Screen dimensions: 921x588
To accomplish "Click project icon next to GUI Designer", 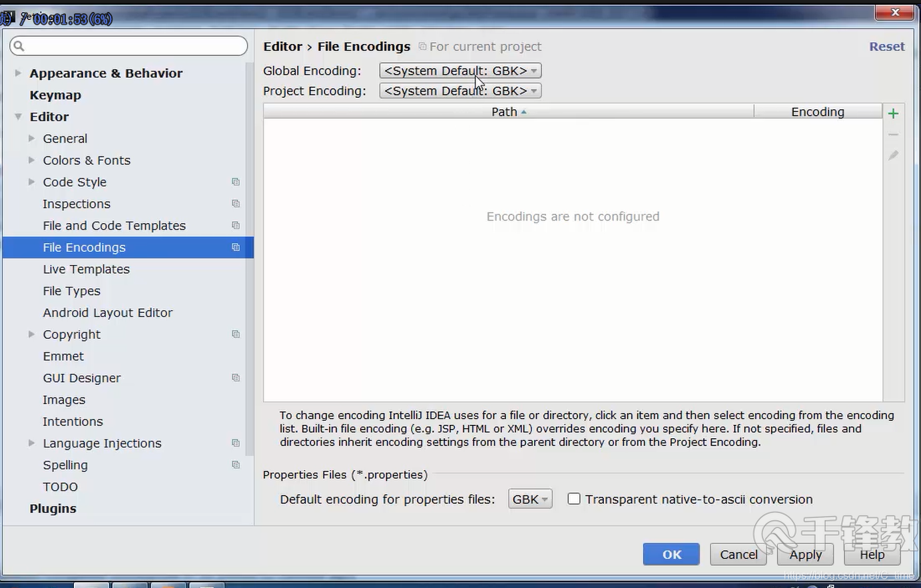I will (236, 378).
